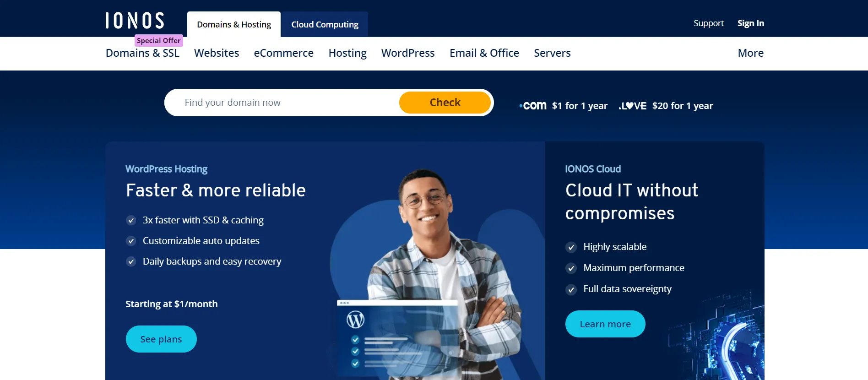Click Full data sovereignty text
This screenshot has width=868, height=380.
tap(627, 289)
